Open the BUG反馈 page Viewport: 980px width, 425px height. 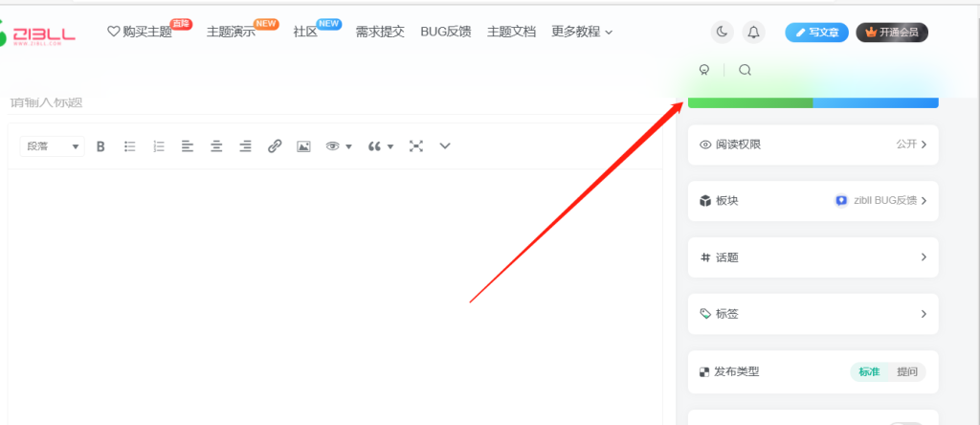446,32
